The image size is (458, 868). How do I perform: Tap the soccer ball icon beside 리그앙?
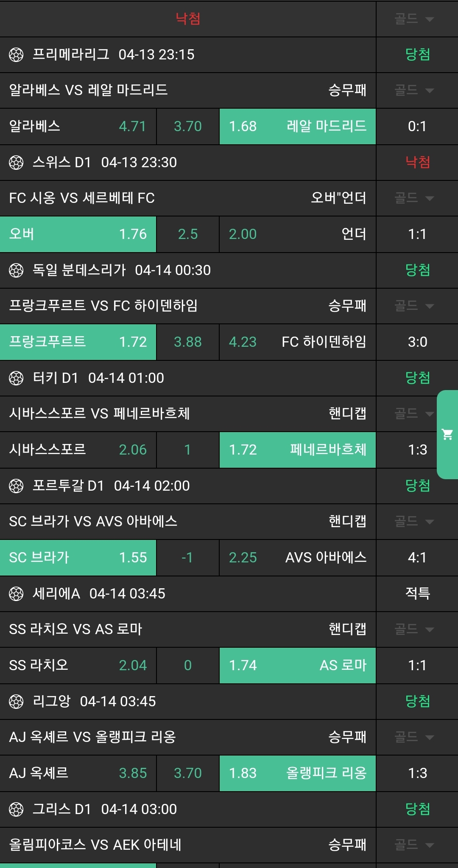point(16,702)
